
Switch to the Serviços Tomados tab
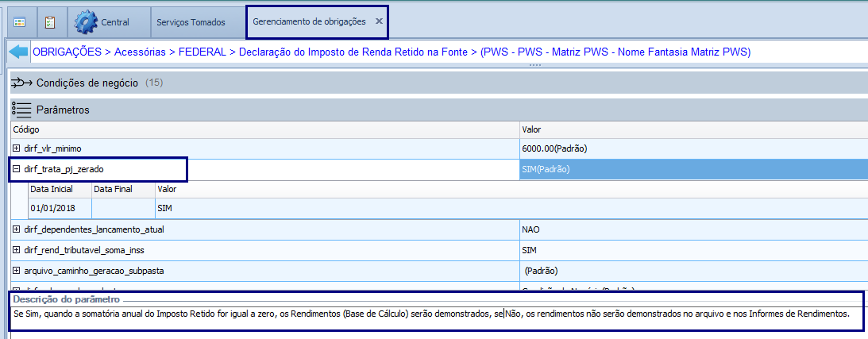coord(191,23)
